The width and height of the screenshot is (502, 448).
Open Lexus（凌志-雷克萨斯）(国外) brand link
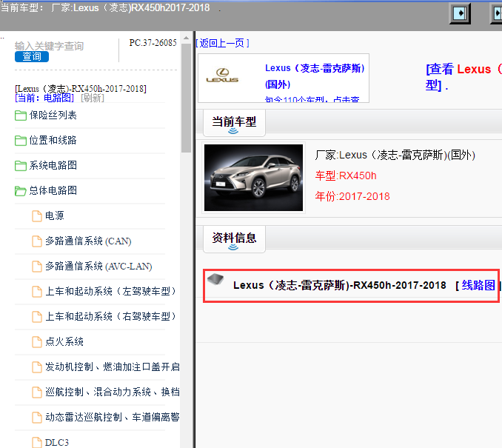pos(315,76)
